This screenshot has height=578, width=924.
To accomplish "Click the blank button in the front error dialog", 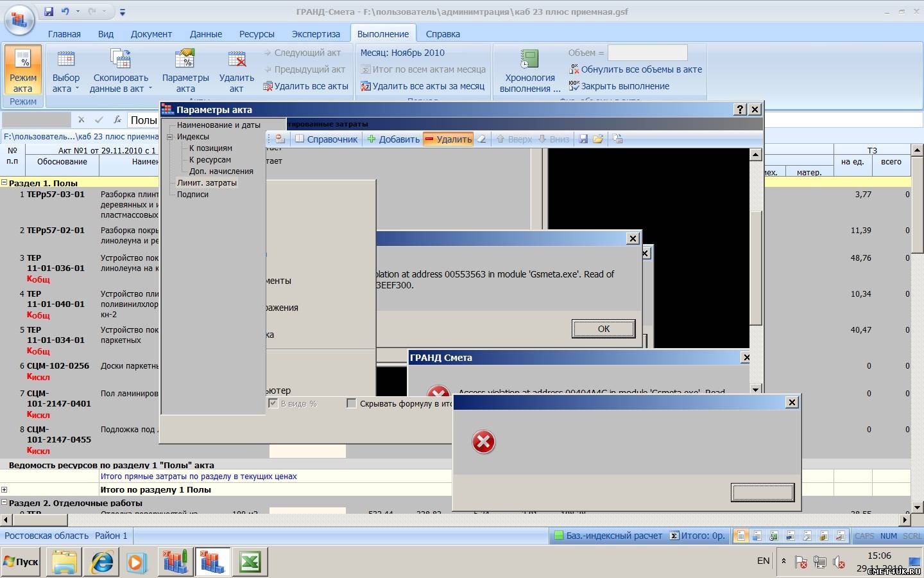I will (x=762, y=493).
